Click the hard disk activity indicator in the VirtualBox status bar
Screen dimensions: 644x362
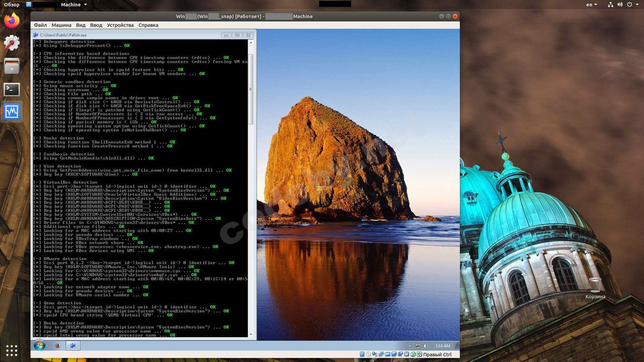pos(362,354)
